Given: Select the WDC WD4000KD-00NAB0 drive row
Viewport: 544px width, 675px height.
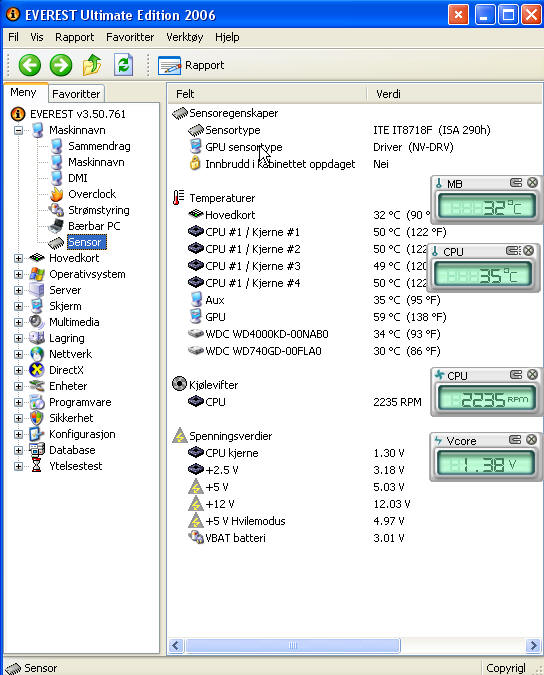Looking at the screenshot, I should click(x=314, y=334).
